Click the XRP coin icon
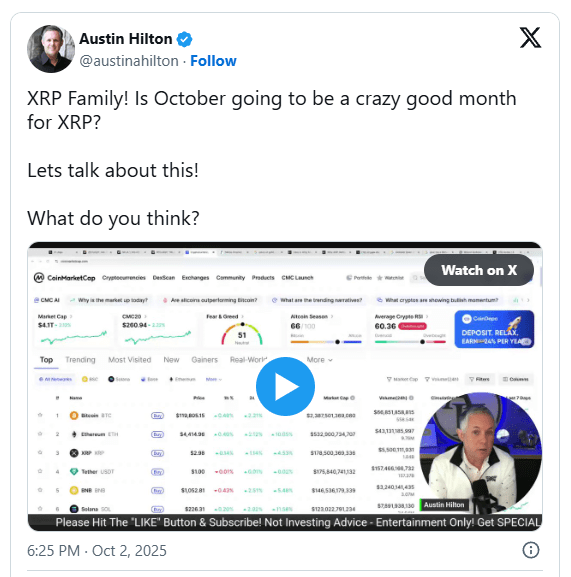 74,453
